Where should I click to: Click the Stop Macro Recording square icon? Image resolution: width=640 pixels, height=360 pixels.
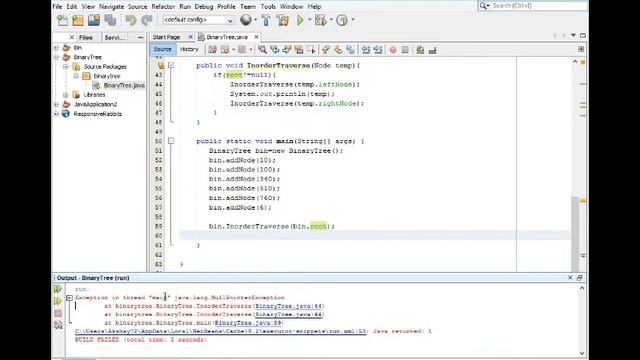(x=405, y=50)
